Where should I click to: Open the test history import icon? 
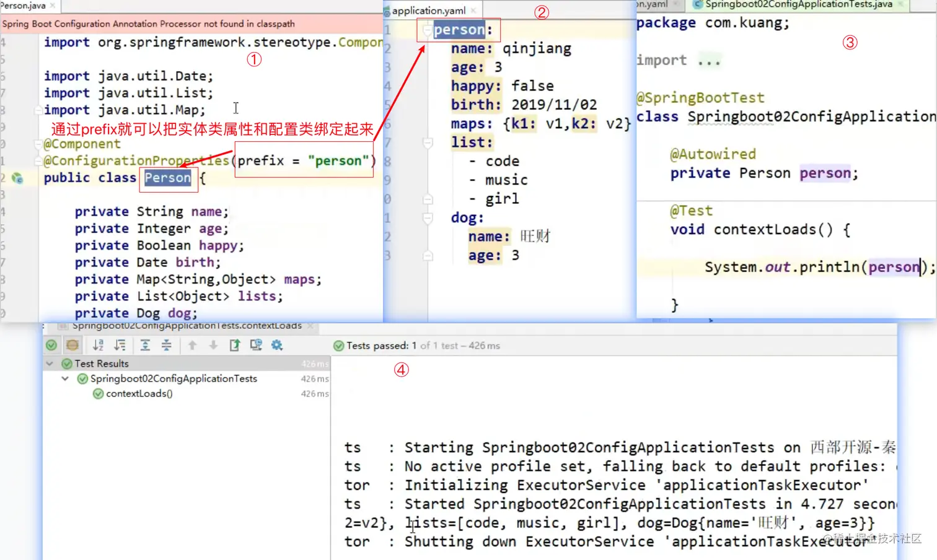[x=256, y=345]
